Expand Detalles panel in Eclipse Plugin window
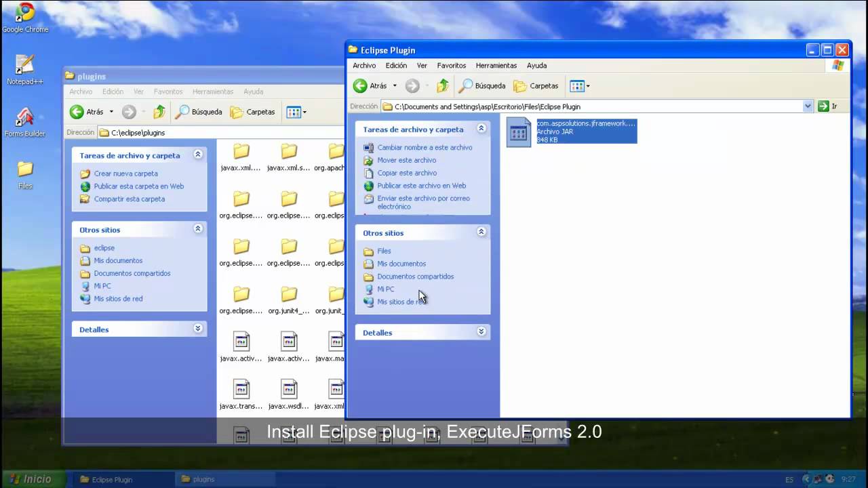This screenshot has height=488, width=868. [481, 331]
